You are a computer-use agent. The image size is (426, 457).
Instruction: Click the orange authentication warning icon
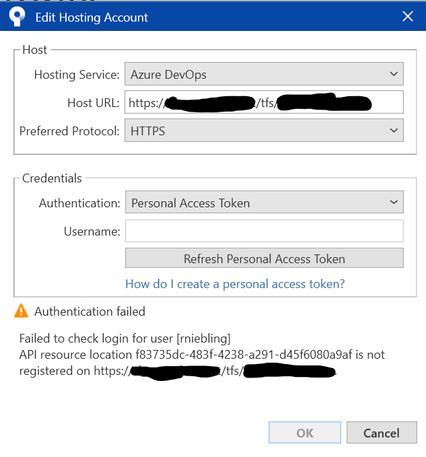tap(21, 311)
